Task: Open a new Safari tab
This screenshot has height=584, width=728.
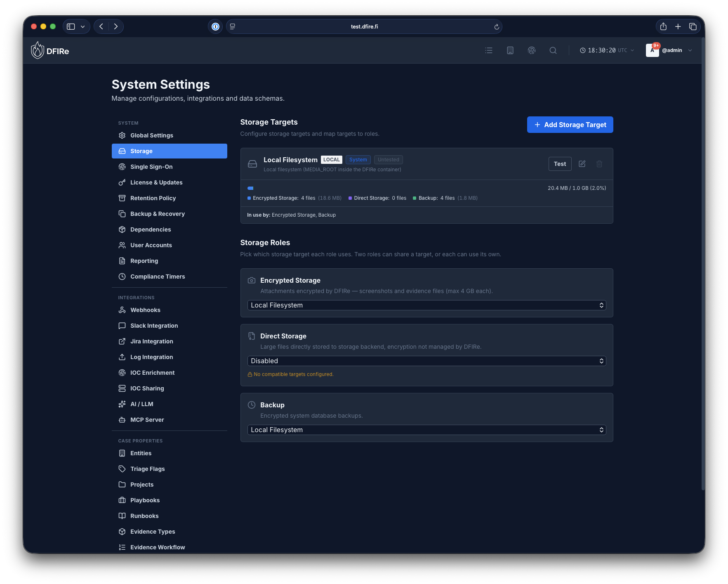Action: tap(678, 26)
